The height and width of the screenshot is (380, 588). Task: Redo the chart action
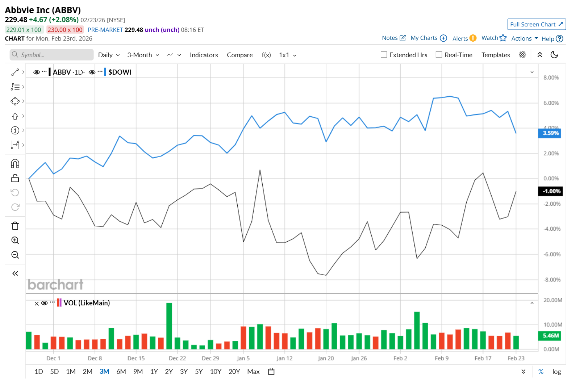pyautogui.click(x=15, y=207)
